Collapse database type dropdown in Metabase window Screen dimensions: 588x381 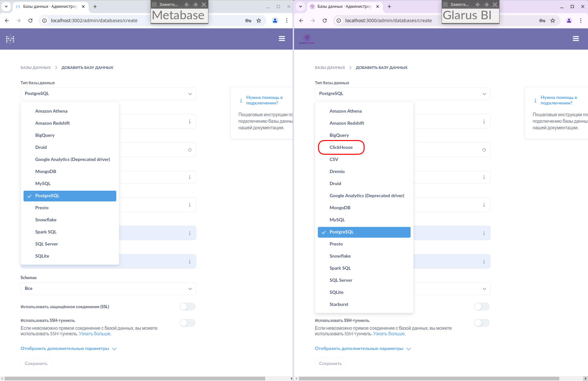[108, 94]
